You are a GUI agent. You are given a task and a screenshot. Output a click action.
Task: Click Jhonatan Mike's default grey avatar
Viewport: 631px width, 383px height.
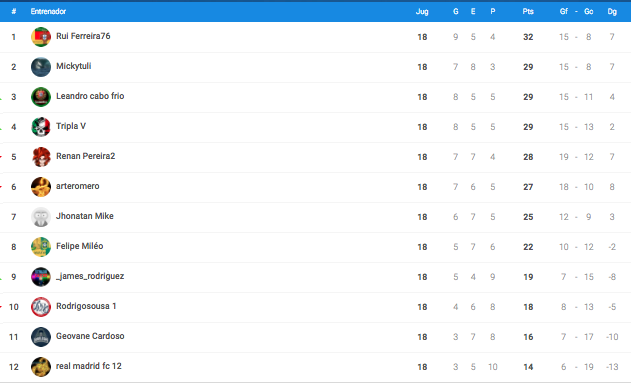click(41, 217)
